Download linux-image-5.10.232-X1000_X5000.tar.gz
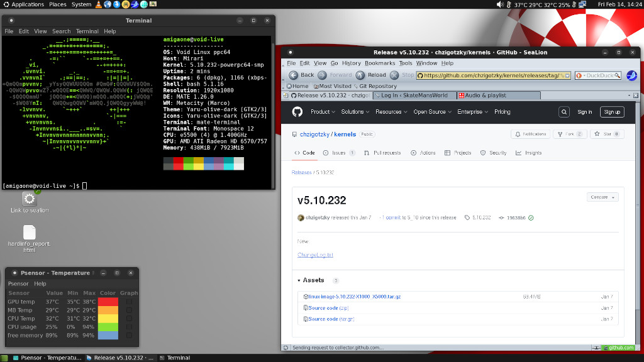This screenshot has height=362, width=644. pyautogui.click(x=355, y=297)
